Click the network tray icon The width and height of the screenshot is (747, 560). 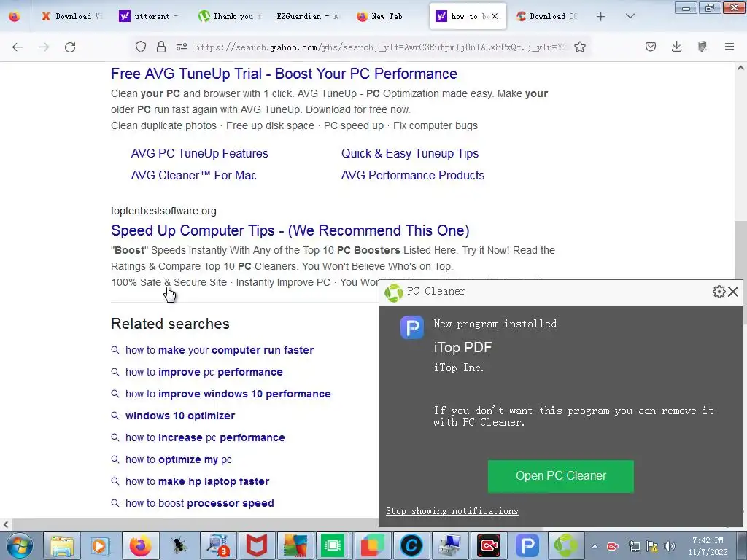(x=634, y=546)
